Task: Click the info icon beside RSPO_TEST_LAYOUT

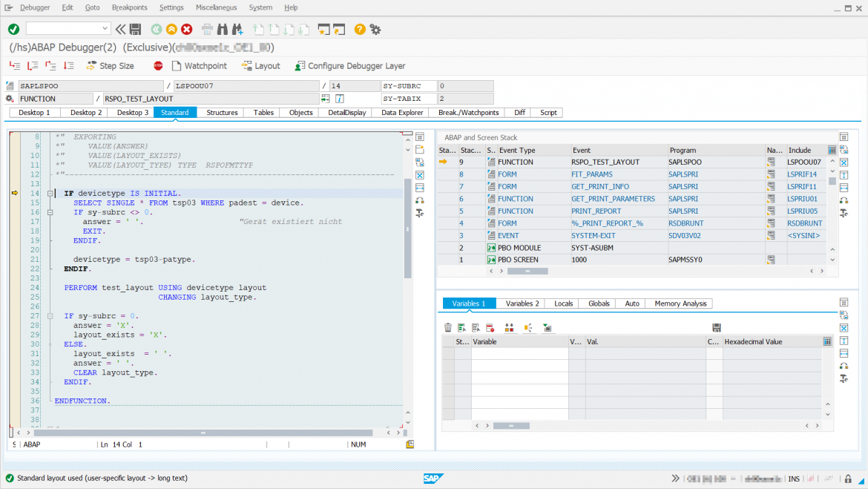Action: [x=339, y=98]
